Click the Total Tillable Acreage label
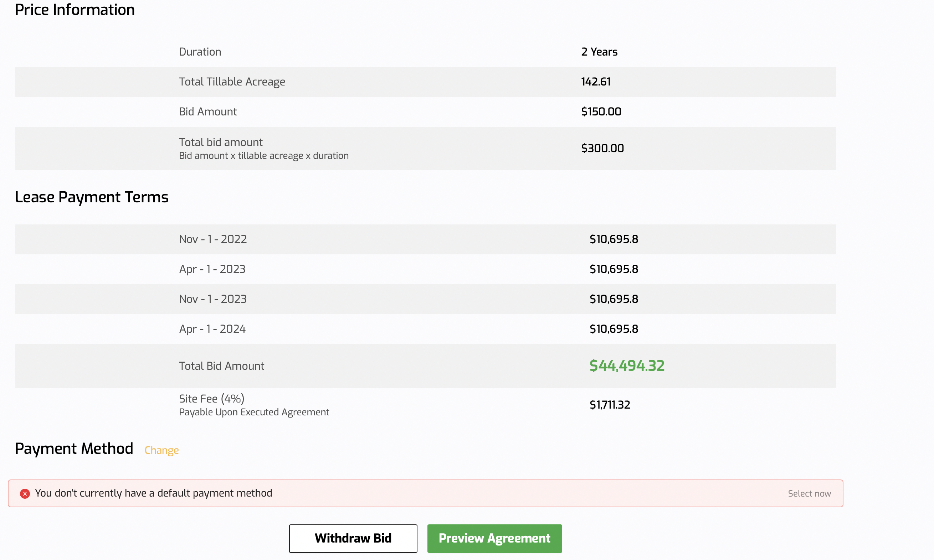The width and height of the screenshot is (934, 560). (232, 82)
